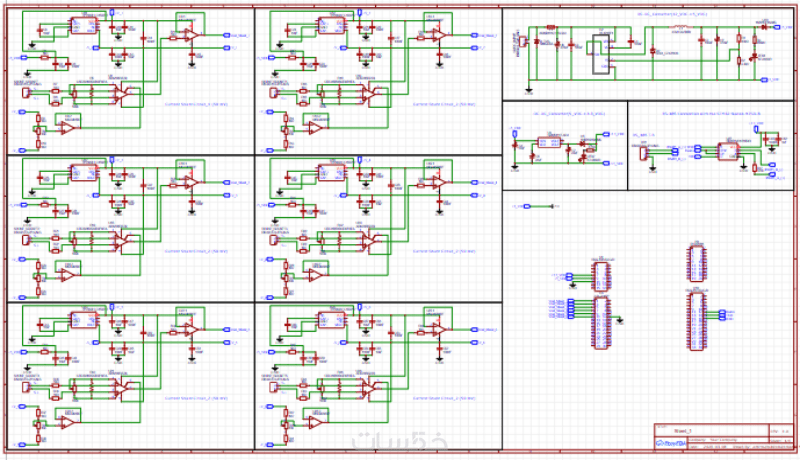
Task: Select the six stacked blue net ports
Action: (571, 310)
